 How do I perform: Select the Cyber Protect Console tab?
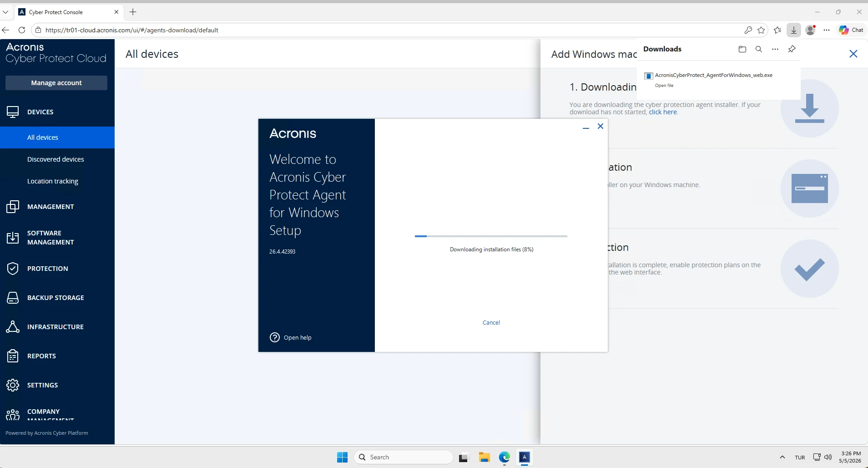pyautogui.click(x=68, y=12)
